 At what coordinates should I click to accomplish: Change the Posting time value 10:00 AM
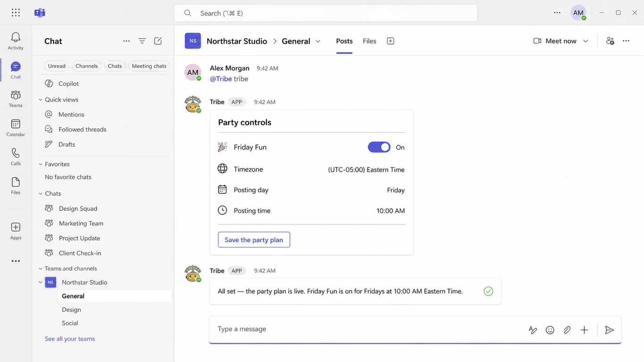click(391, 211)
